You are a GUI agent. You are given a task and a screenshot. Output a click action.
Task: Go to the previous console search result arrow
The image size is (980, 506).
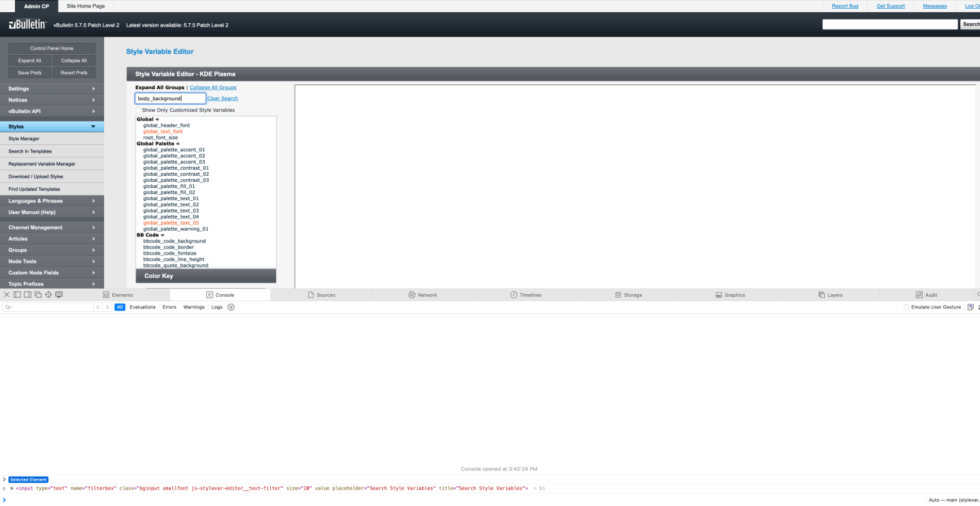98,307
